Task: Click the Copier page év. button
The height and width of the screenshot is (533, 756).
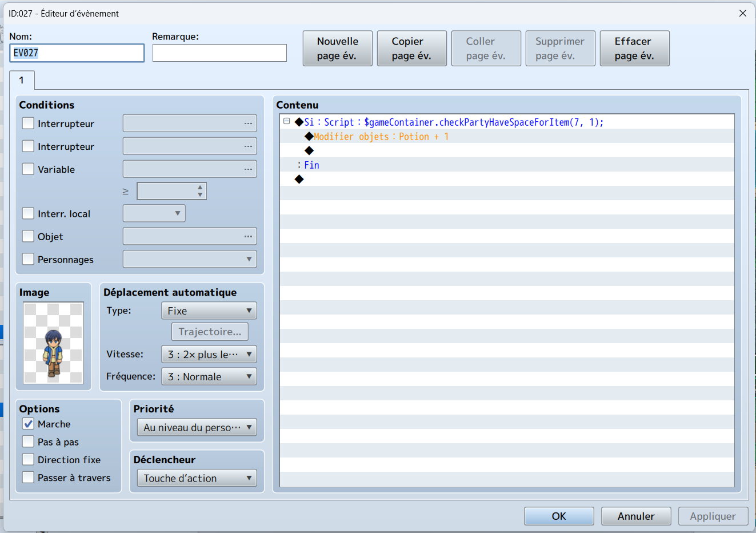Action: (x=412, y=49)
